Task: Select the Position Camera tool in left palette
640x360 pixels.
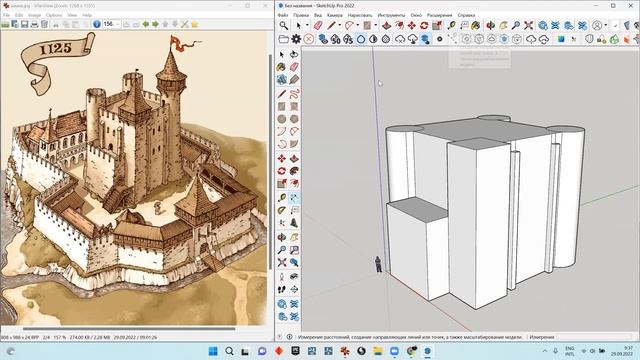Action: [x=282, y=277]
